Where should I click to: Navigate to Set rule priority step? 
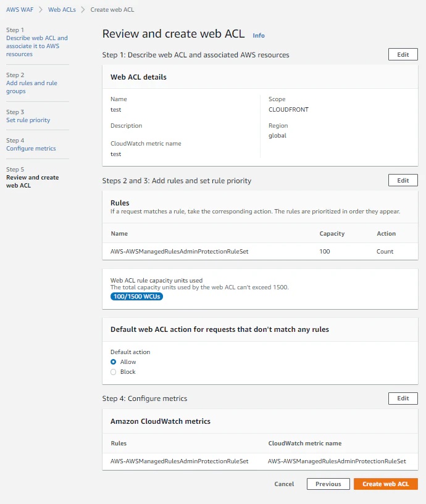pos(28,120)
